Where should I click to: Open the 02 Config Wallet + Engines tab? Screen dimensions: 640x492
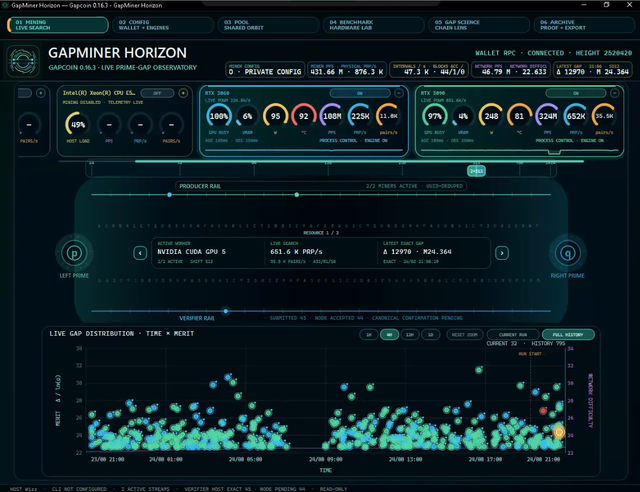coord(162,25)
